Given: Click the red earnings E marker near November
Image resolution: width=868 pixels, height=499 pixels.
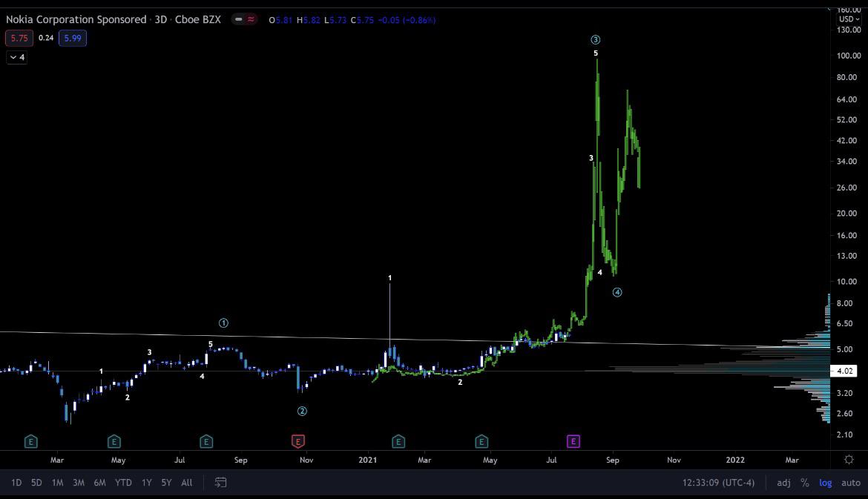Looking at the screenshot, I should (297, 441).
